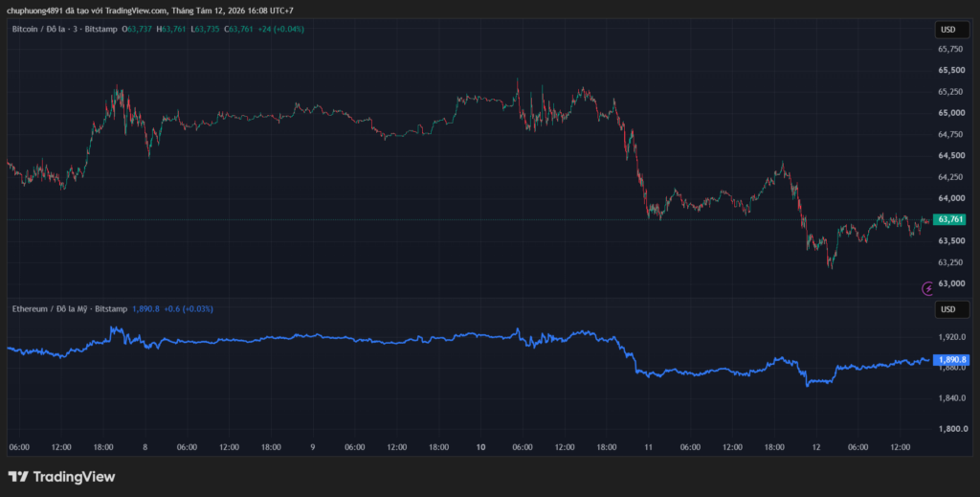Click the bold date label 10 on time axis
The height and width of the screenshot is (497, 980).
[x=480, y=447]
